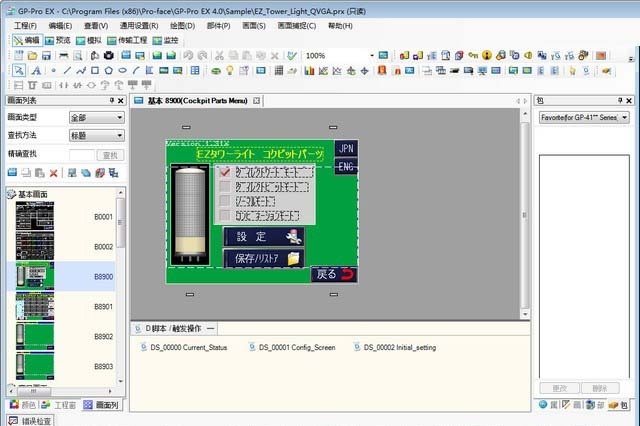The width and height of the screenshot is (640, 426).
Task: Open the Favorite for GP-41 Series dropdown
Action: [x=584, y=118]
